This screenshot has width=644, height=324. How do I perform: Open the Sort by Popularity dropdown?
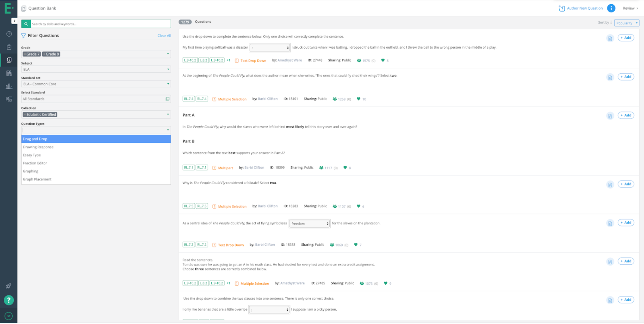627,23
